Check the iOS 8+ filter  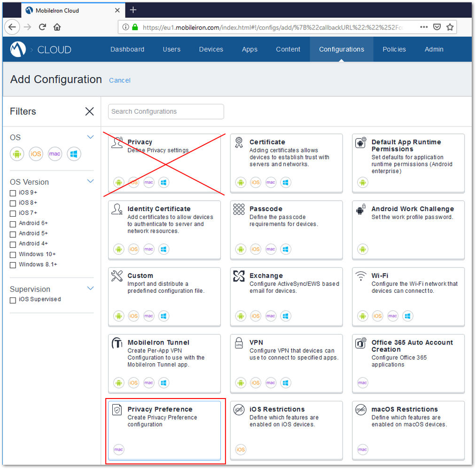coord(13,203)
